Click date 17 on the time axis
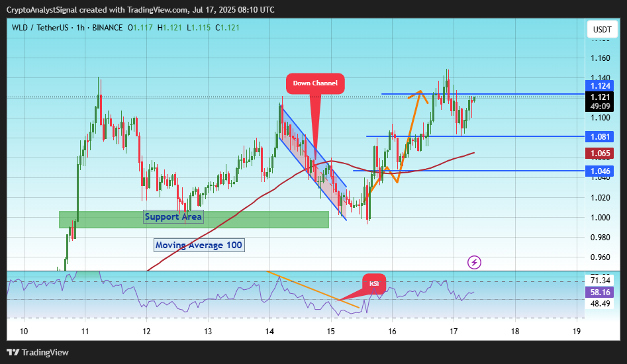This screenshot has height=364, width=627. point(454,331)
